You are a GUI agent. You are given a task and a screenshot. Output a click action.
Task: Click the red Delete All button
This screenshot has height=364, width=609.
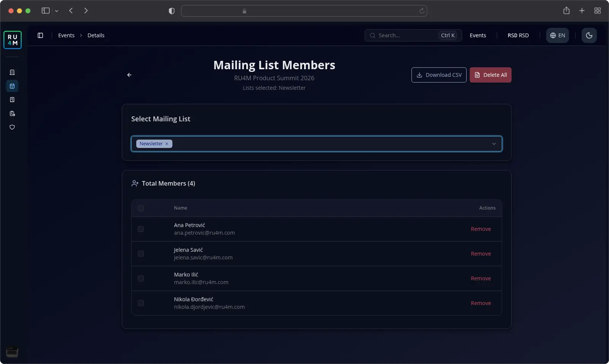491,75
